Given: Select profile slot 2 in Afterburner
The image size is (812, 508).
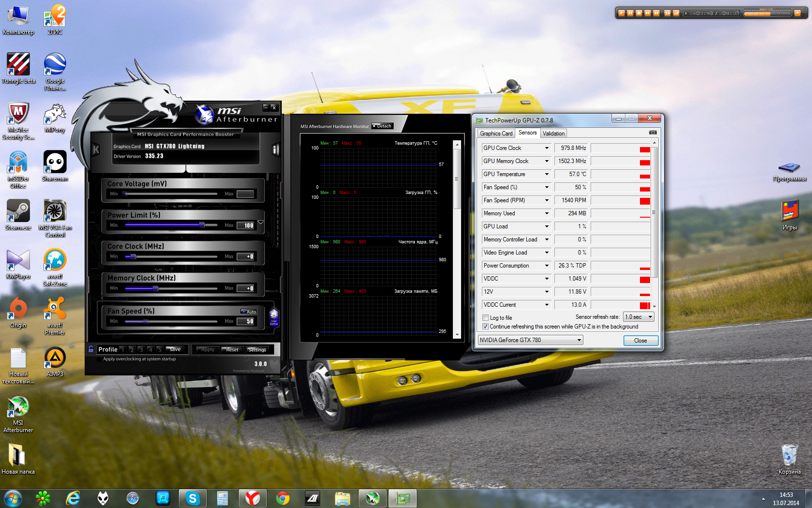Looking at the screenshot, I should (x=131, y=349).
